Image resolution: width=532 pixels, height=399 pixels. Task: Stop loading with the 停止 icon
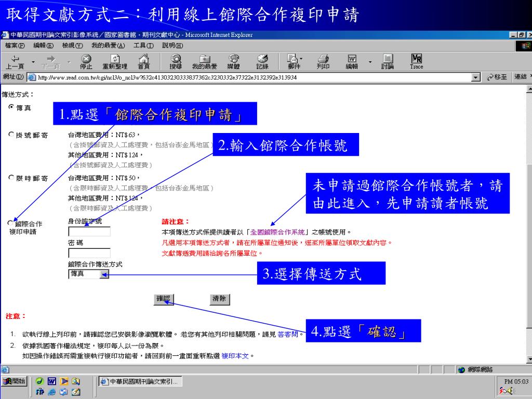pyautogui.click(x=86, y=62)
